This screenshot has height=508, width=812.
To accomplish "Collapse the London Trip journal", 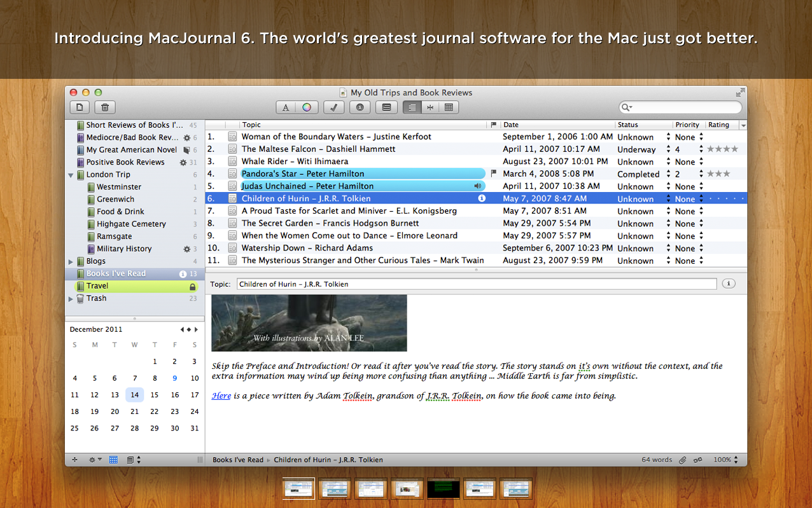I will pyautogui.click(x=71, y=175).
